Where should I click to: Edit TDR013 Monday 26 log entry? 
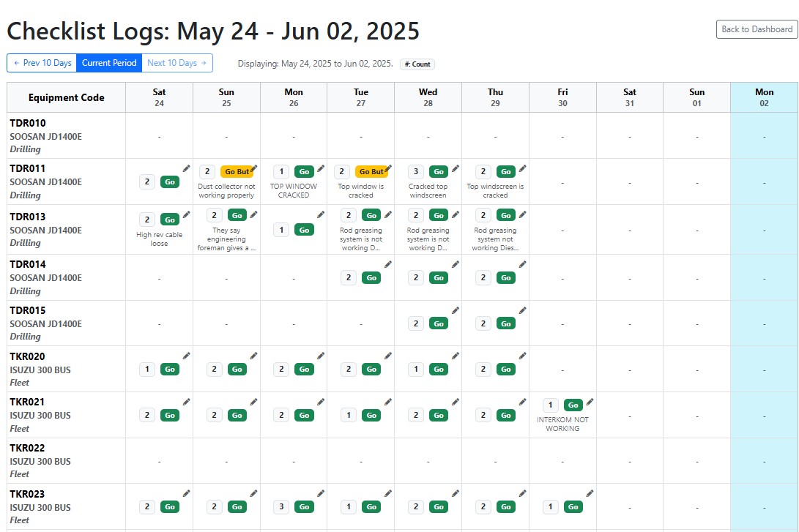click(x=321, y=214)
